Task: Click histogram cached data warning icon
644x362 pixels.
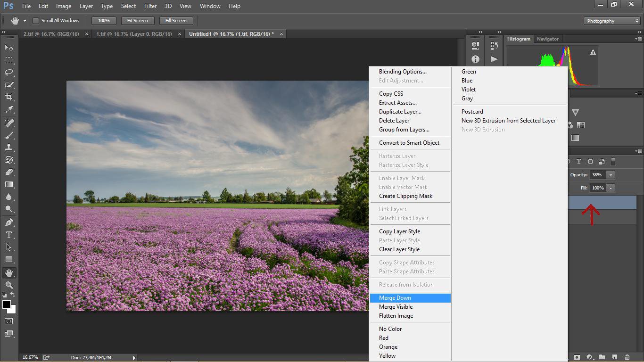Action: click(593, 52)
